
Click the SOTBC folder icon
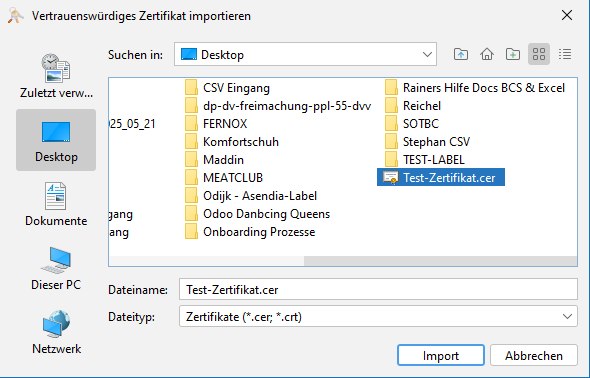tap(391, 124)
